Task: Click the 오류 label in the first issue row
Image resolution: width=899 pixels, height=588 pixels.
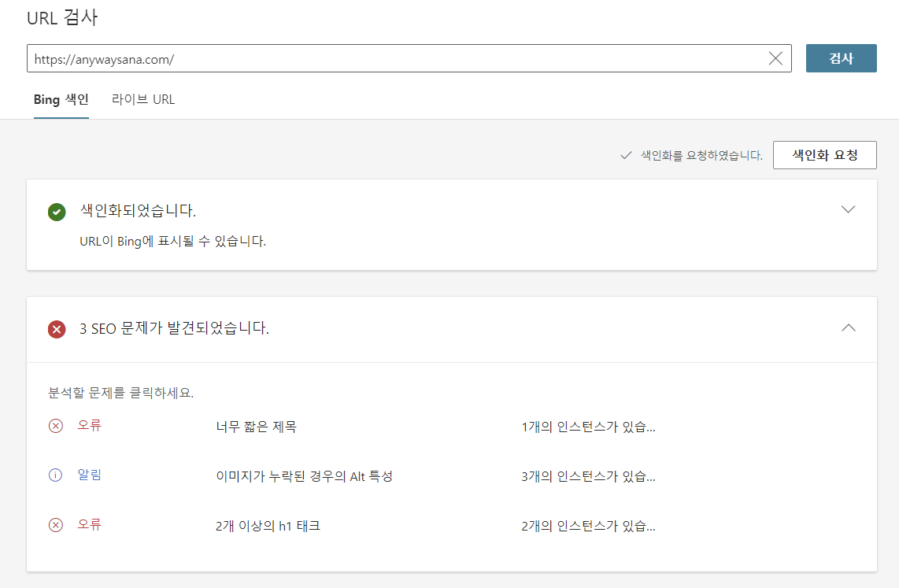Action: coord(89,426)
